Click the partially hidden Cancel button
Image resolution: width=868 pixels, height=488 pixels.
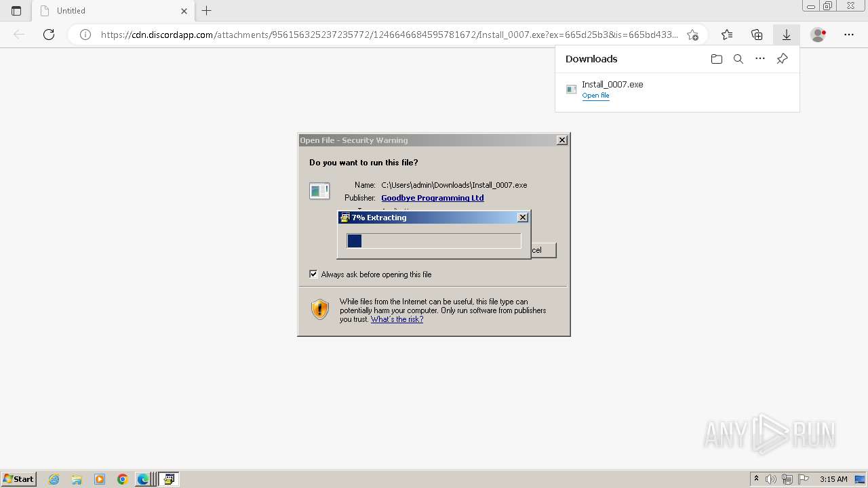pyautogui.click(x=543, y=250)
